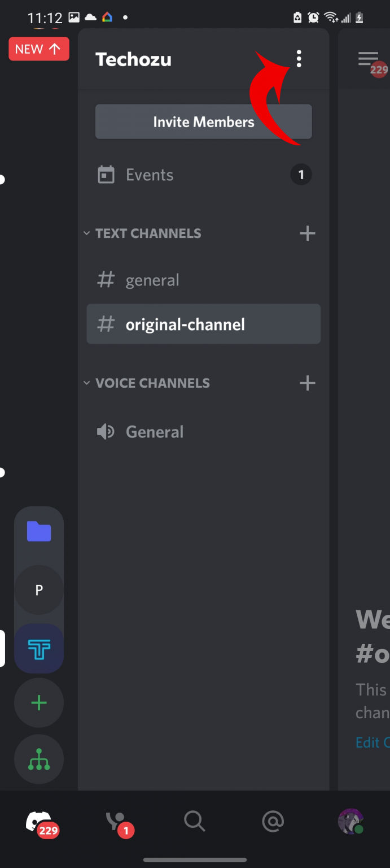390x868 pixels.
Task: Open the Mentions inbox via @ icon
Action: coord(273,822)
